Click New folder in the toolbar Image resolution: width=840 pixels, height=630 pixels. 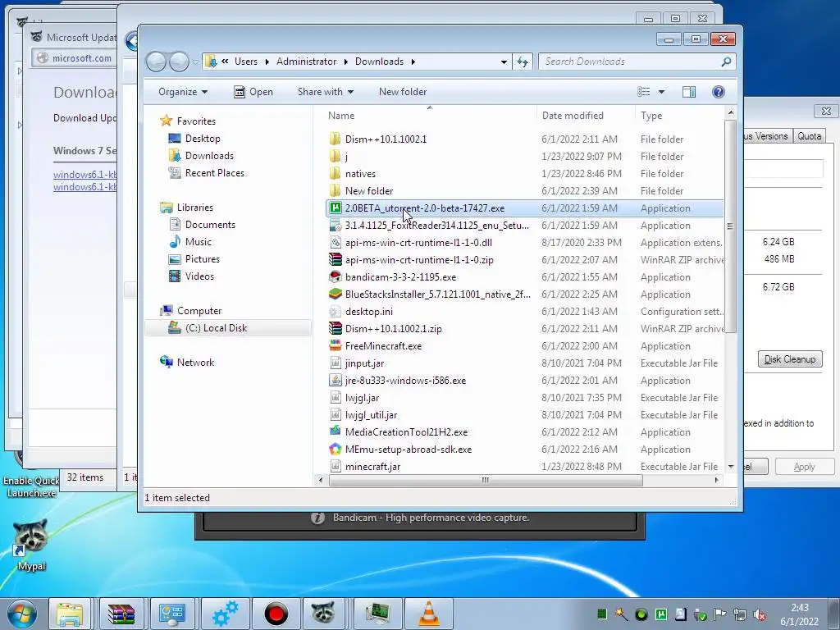coord(403,92)
